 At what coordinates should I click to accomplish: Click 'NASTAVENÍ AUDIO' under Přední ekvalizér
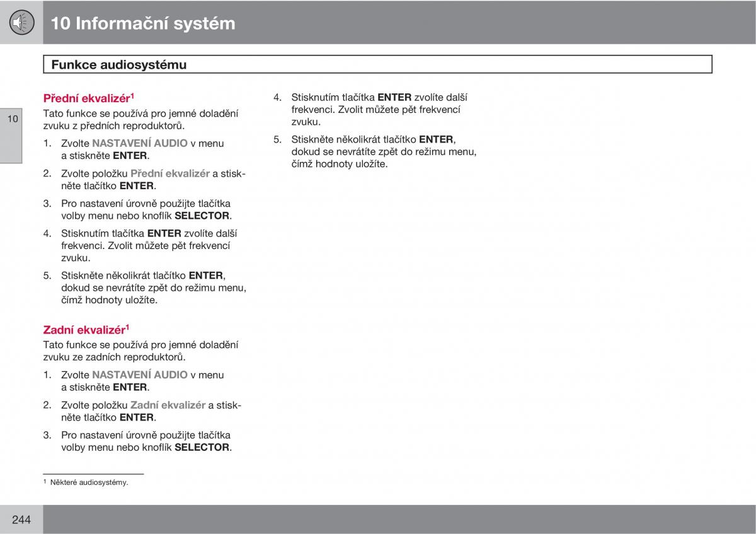140,143
